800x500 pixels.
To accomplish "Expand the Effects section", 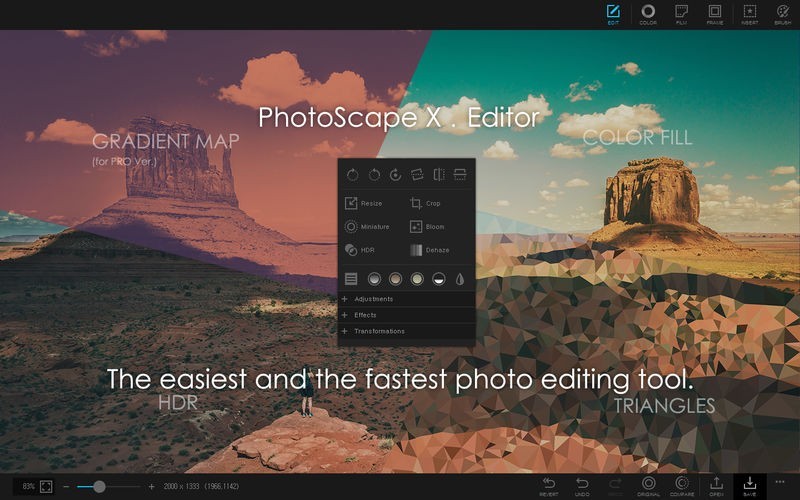I will [407, 315].
